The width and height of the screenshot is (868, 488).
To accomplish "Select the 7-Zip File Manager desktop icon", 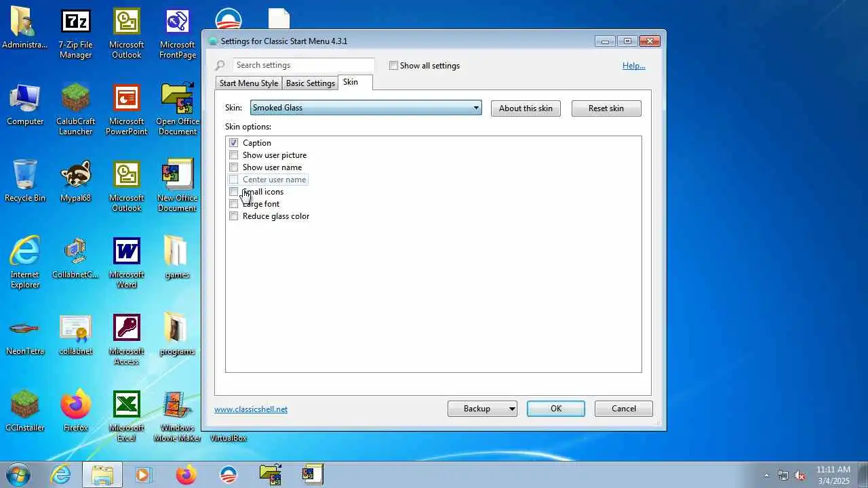I will click(x=75, y=34).
